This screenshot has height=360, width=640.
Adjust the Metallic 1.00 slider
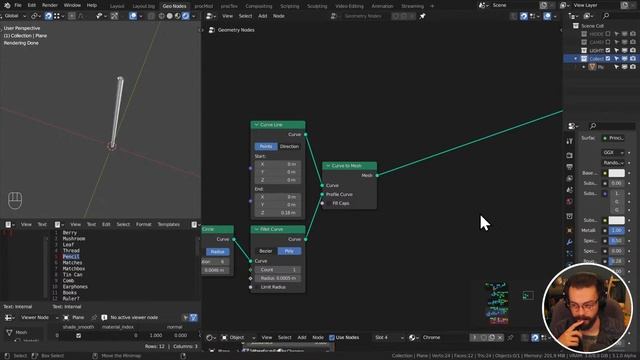coord(616,230)
